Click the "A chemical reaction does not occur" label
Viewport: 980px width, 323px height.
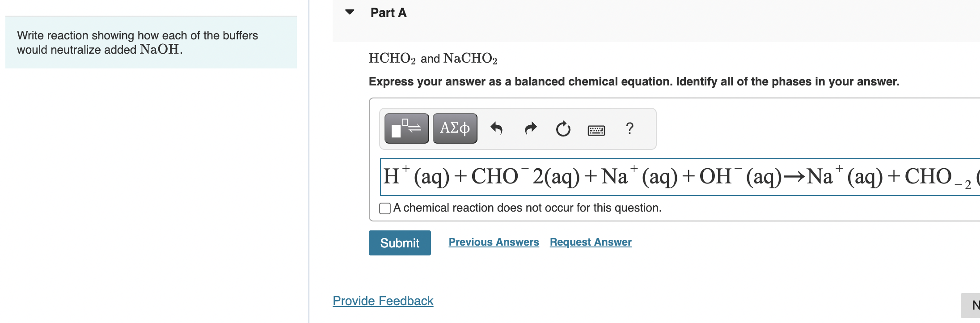pyautogui.click(x=527, y=208)
